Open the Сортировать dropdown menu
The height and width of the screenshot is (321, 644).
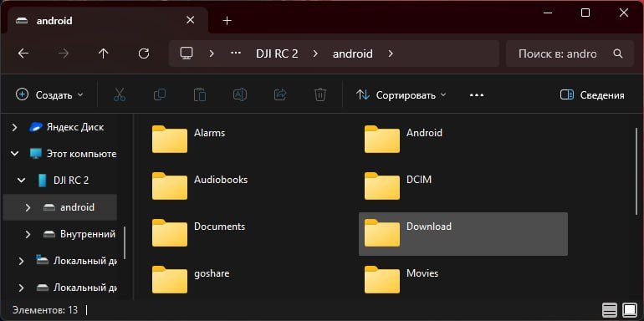point(401,95)
